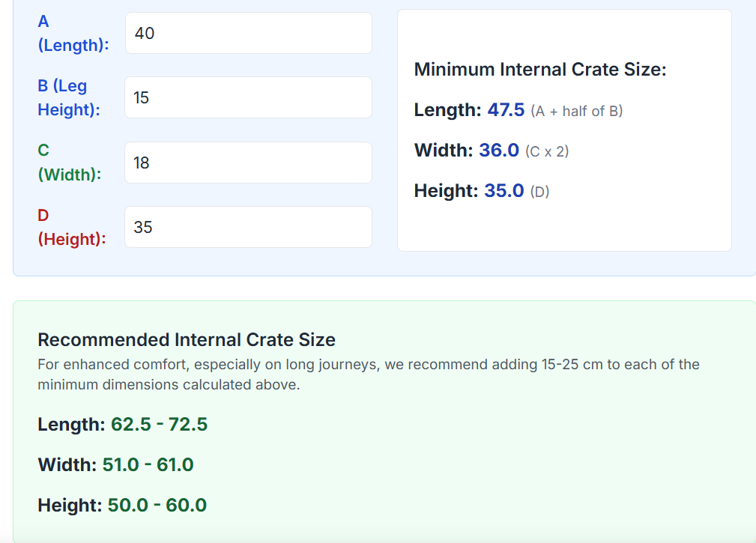
Task: Click the enhanced comfort description paragraph
Action: (368, 374)
